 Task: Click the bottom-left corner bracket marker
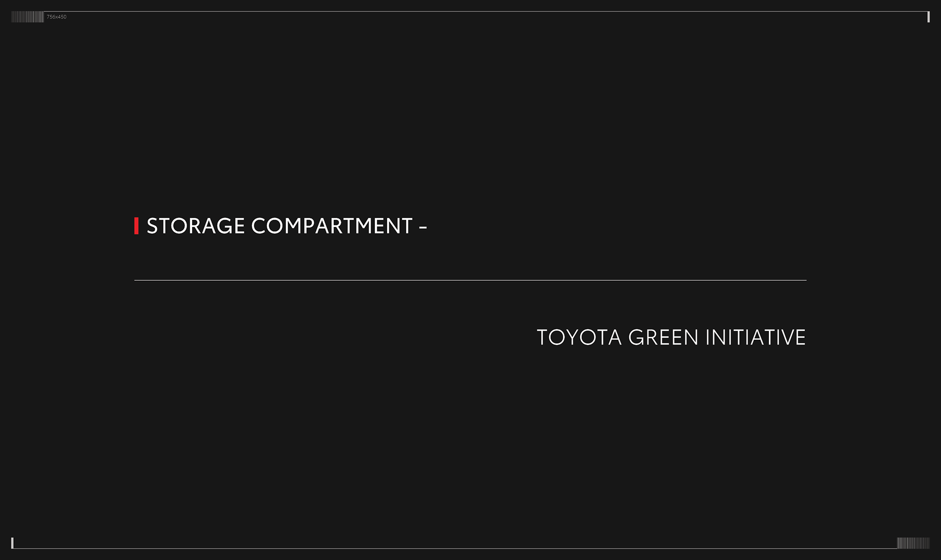coord(12,543)
